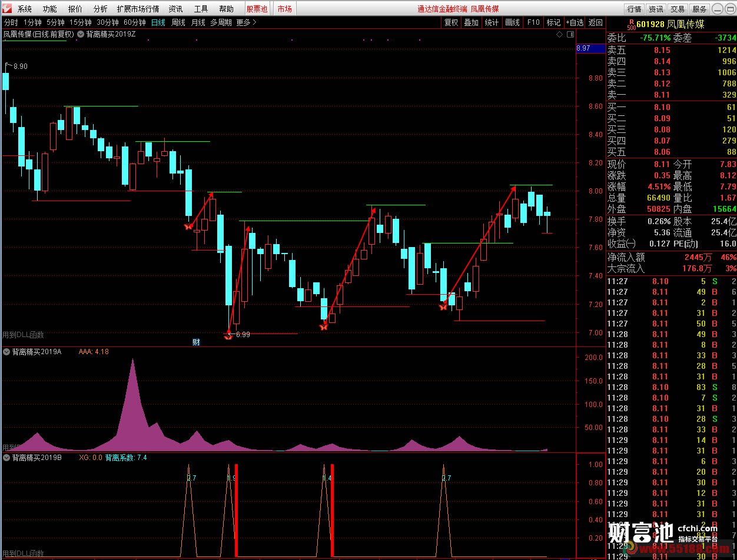
Task: Click the 标记 mark toolbar button
Action: (554, 22)
